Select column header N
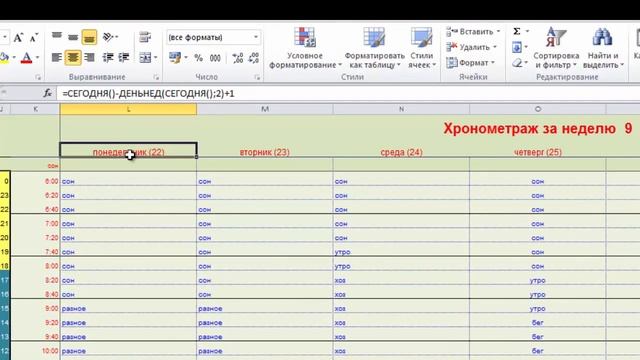This screenshot has height=360, width=640. pyautogui.click(x=401, y=109)
